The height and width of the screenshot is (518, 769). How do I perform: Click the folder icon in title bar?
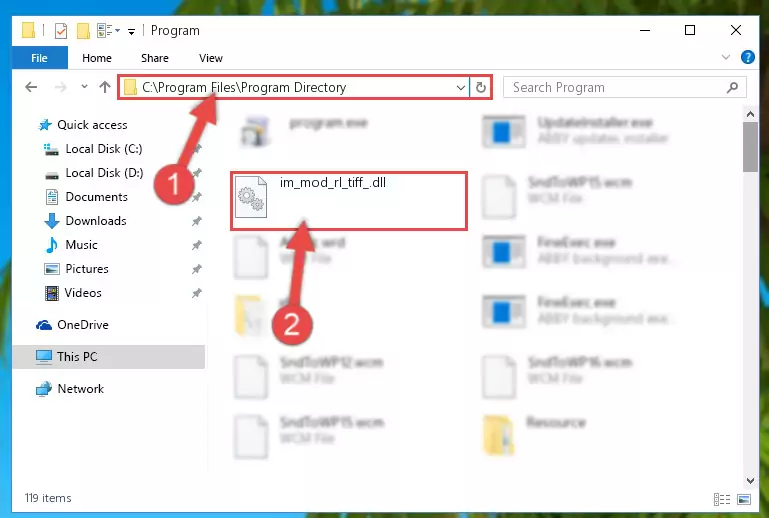28,30
